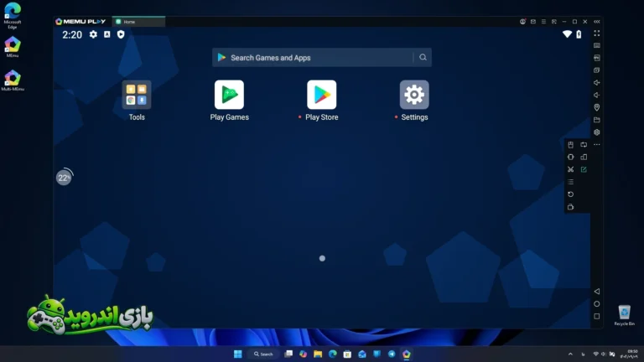Toggle the three-dots more tools panel
This screenshot has width=644, height=362.
[597, 144]
